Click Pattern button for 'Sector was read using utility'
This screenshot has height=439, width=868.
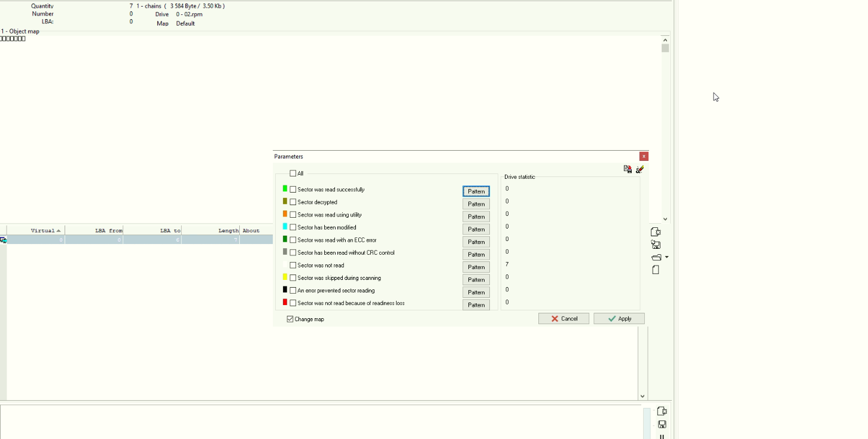[x=476, y=217]
